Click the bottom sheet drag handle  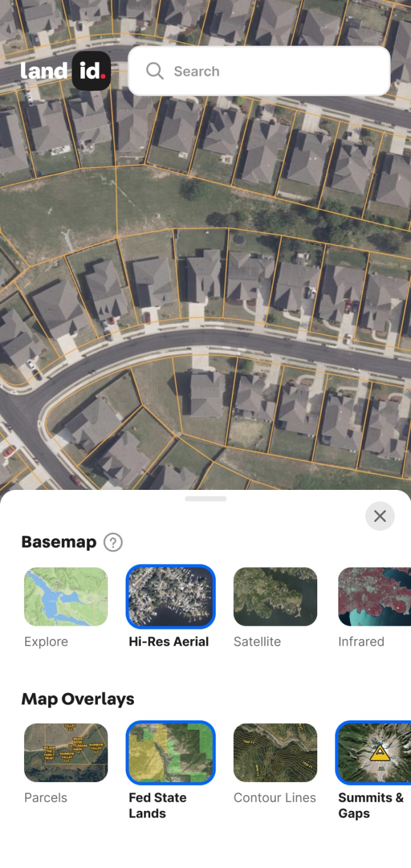[x=205, y=498]
